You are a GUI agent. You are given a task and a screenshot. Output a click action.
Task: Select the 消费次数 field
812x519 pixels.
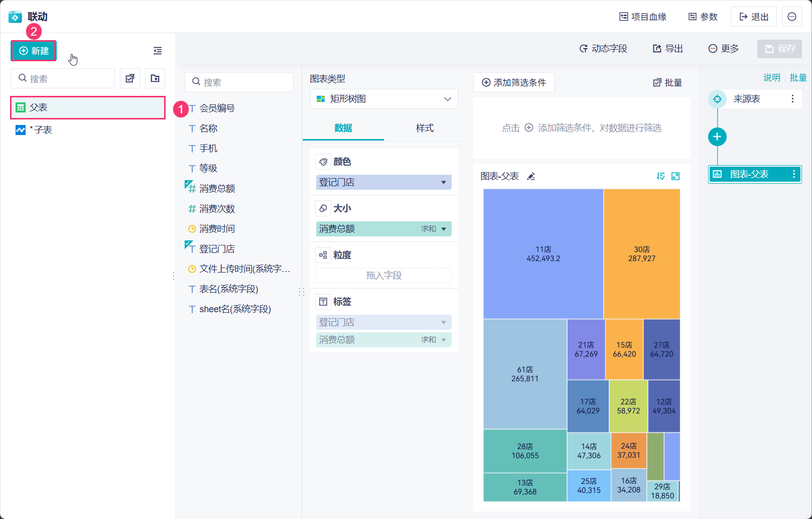(x=217, y=208)
